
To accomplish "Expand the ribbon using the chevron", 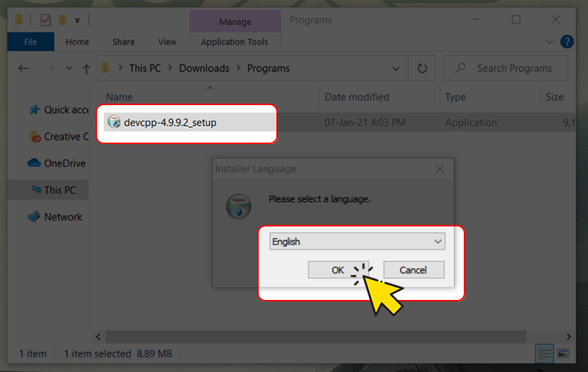I will [551, 42].
